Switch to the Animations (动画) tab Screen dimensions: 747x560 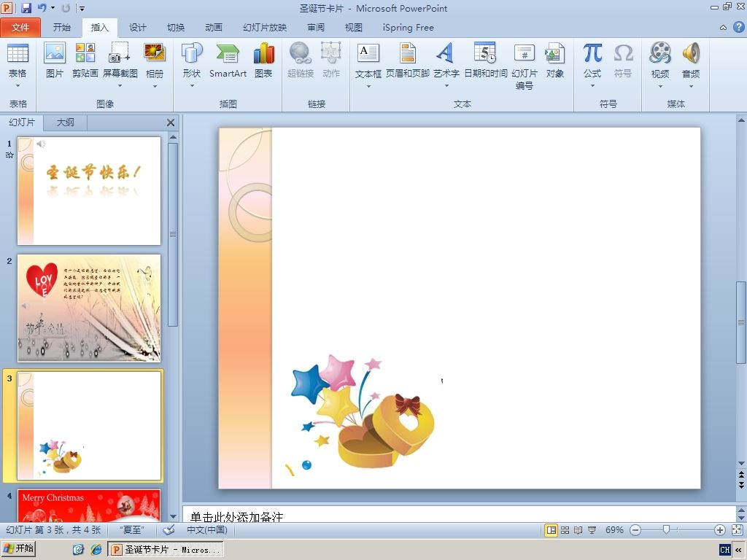214,28
